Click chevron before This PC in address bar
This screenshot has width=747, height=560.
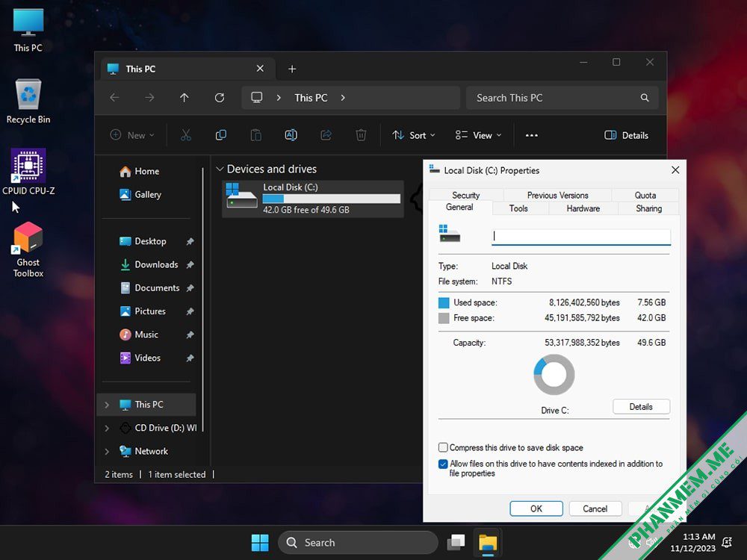click(279, 98)
